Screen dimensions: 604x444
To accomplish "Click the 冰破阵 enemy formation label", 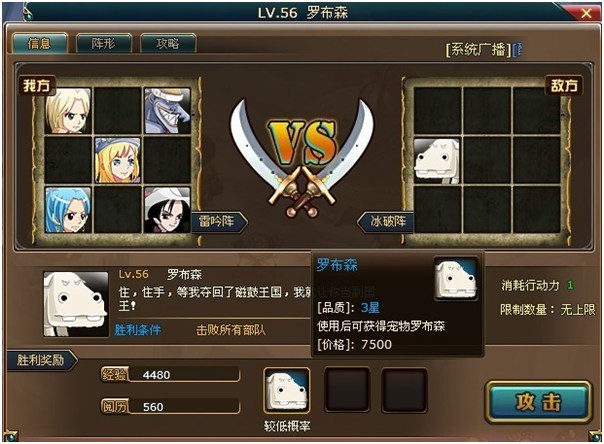I will [x=386, y=221].
